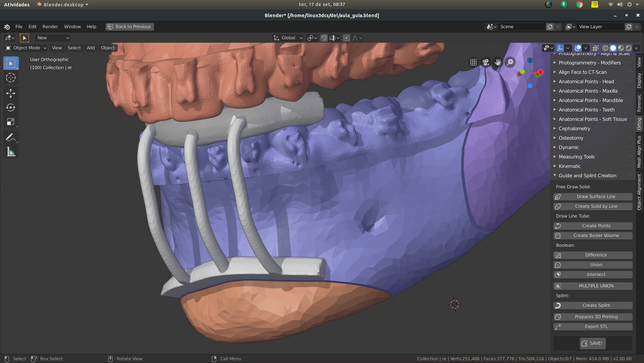Open the Atividades overview
The height and width of the screenshot is (363, 644).
click(17, 4)
